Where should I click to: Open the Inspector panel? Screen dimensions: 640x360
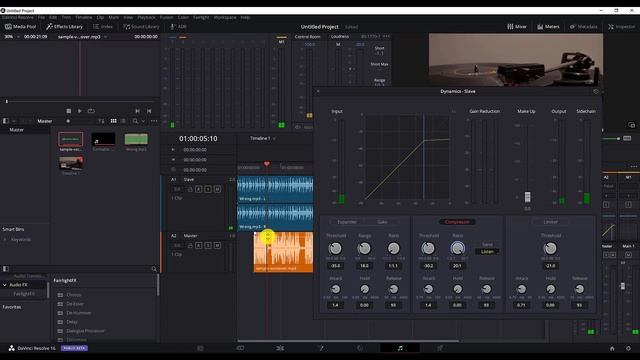pos(621,27)
